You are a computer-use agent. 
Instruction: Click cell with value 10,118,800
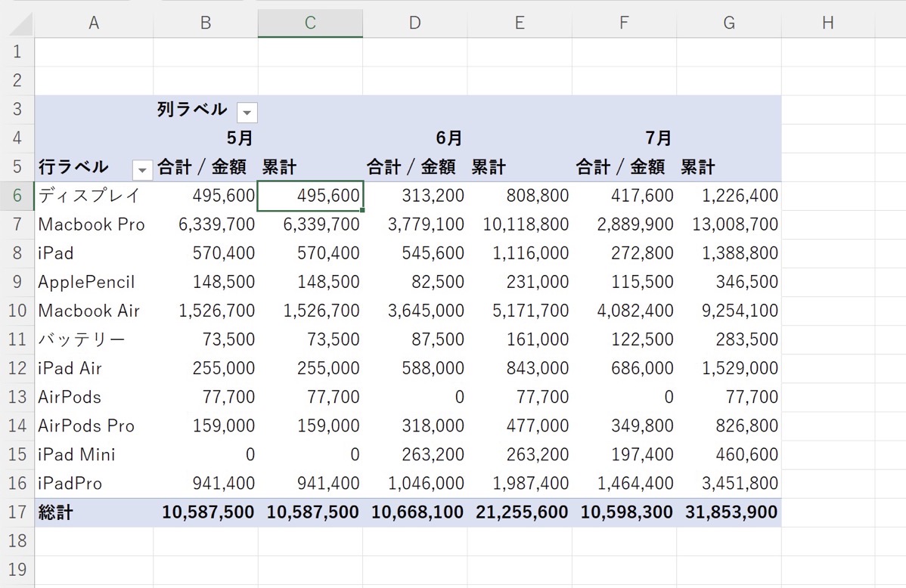520,224
